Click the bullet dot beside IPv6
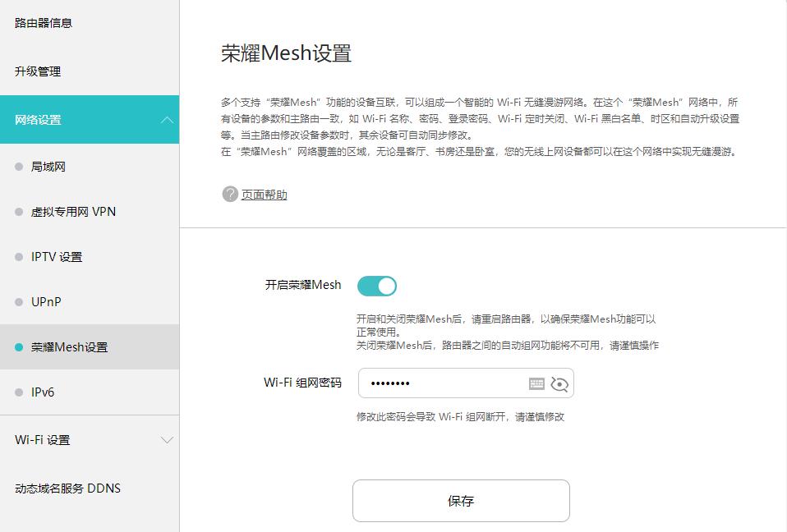787x532 pixels. 19,392
